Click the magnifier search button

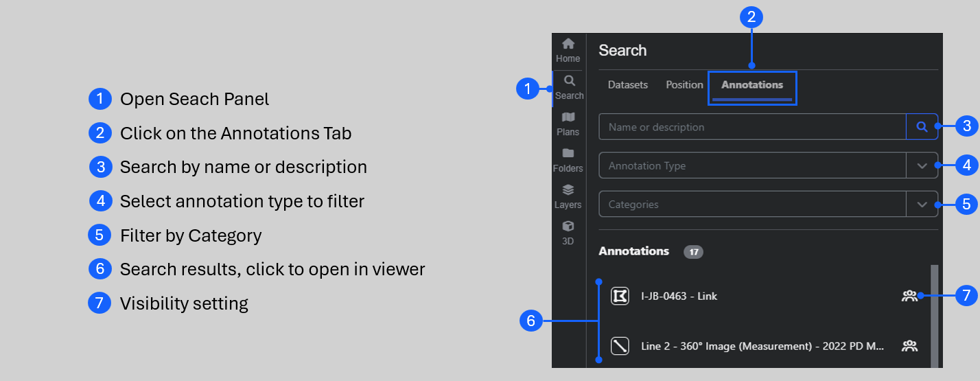(x=922, y=127)
